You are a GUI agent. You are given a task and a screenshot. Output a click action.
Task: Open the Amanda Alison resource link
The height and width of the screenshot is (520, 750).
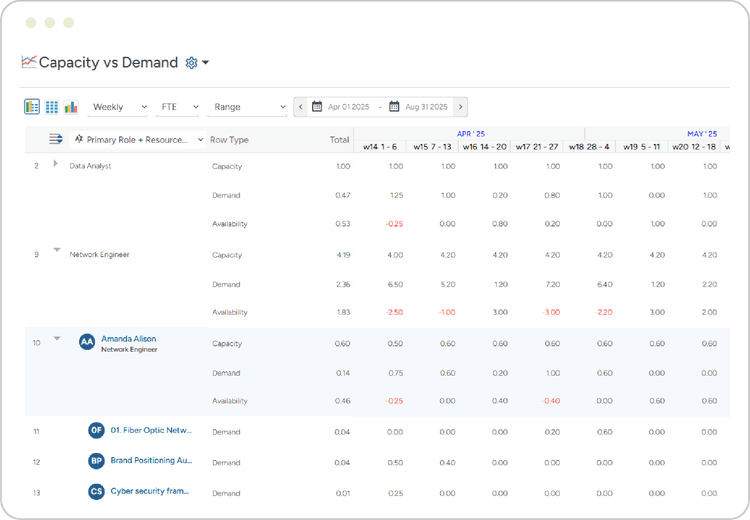128,339
